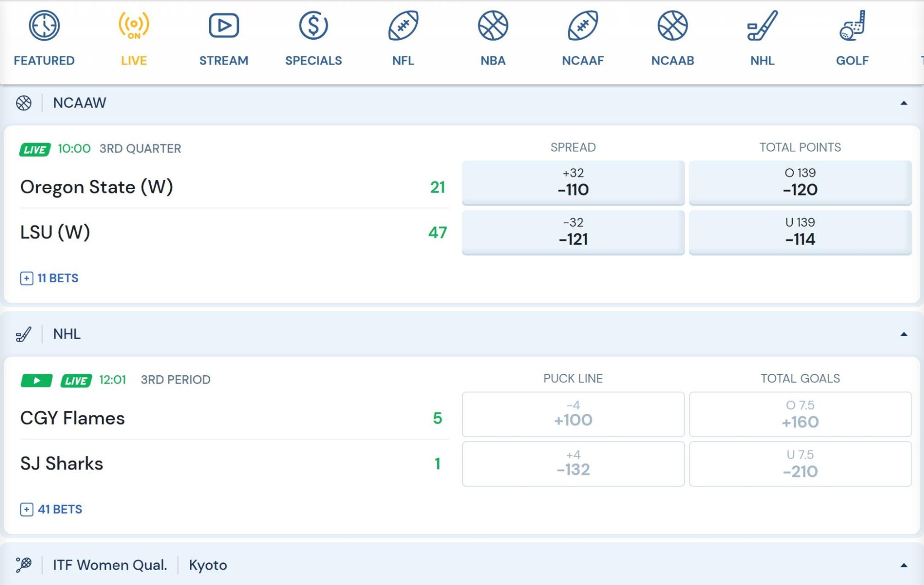The image size is (924, 585).
Task: Click plus icon beside 41 BETS
Action: click(x=27, y=509)
